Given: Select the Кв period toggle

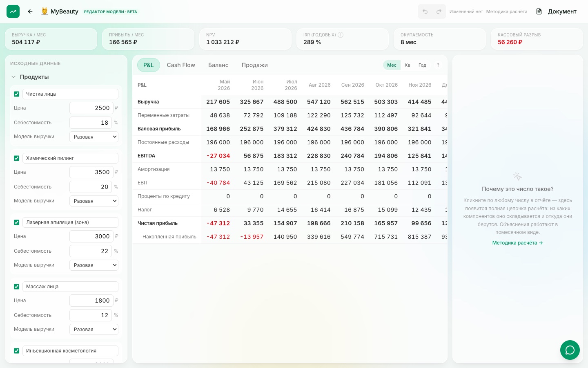Looking at the screenshot, I should click(x=408, y=65).
